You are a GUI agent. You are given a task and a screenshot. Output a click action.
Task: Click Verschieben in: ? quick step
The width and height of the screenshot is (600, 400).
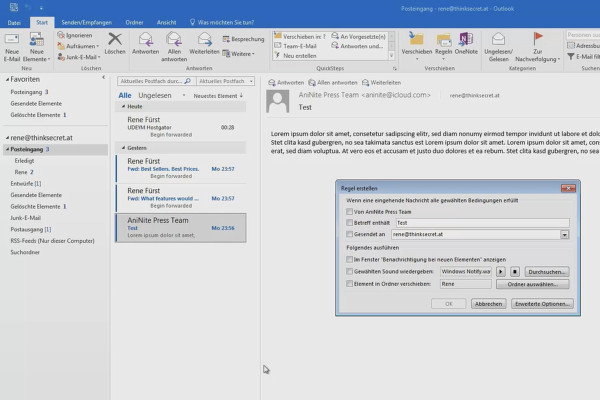[x=300, y=36]
